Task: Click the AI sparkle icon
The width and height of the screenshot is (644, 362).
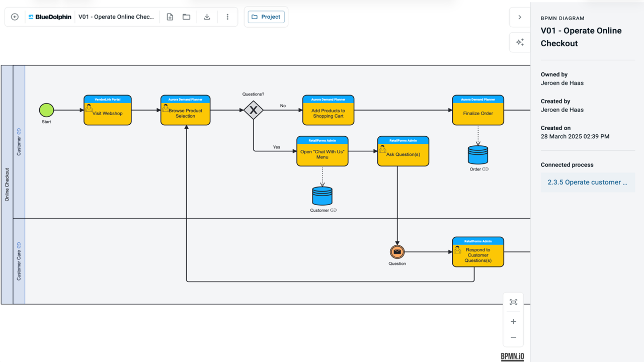Action: pyautogui.click(x=520, y=42)
